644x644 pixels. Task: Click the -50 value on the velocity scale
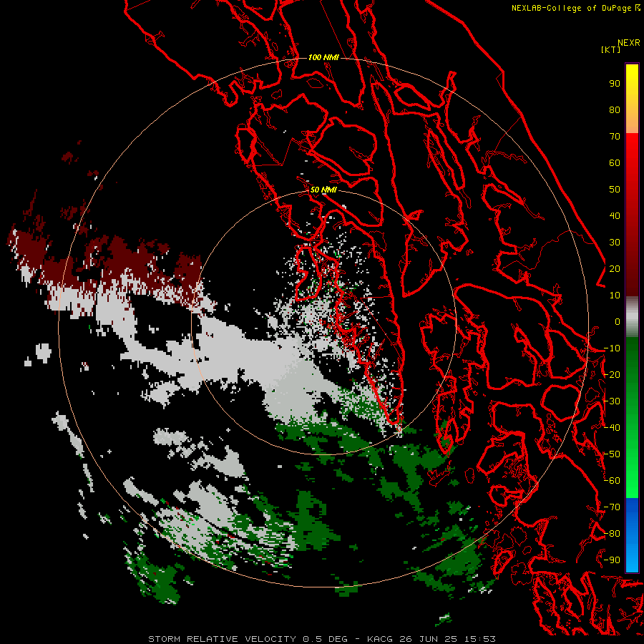pos(612,454)
